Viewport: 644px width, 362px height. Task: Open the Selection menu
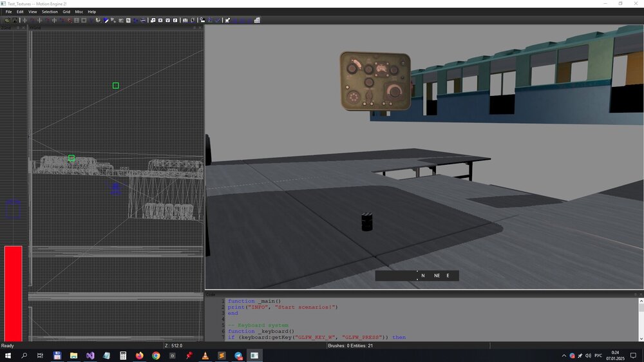click(50, 12)
